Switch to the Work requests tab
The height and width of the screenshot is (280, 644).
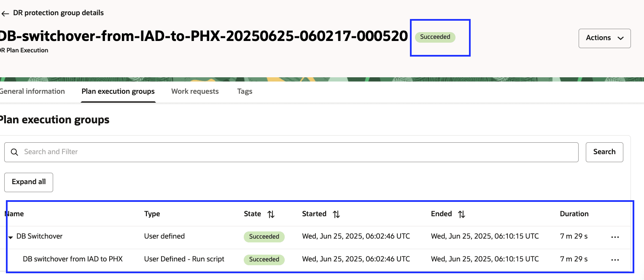[195, 91]
